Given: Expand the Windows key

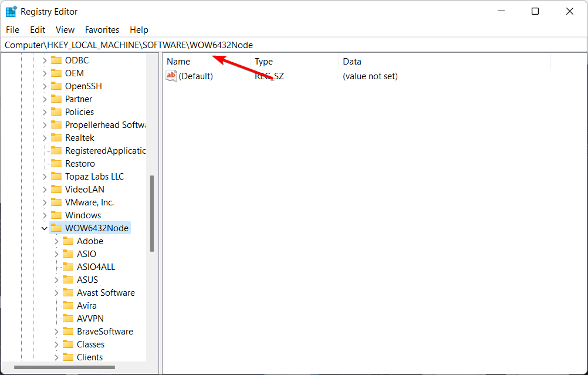Looking at the screenshot, I should (45, 215).
